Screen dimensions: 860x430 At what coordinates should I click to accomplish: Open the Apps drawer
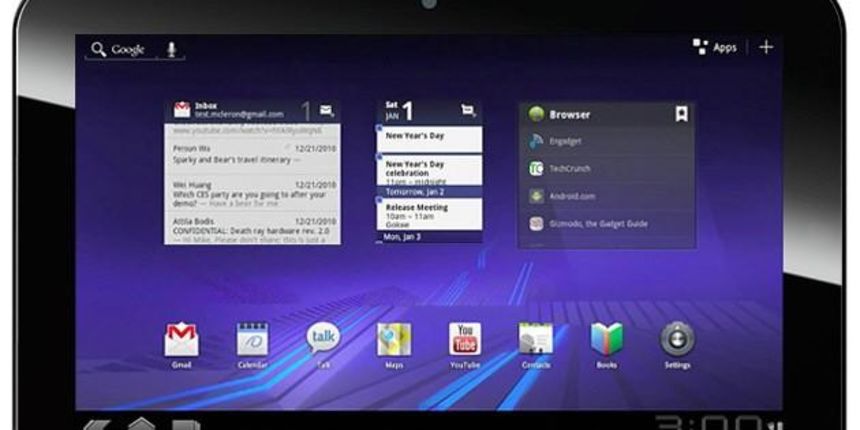click(x=715, y=47)
